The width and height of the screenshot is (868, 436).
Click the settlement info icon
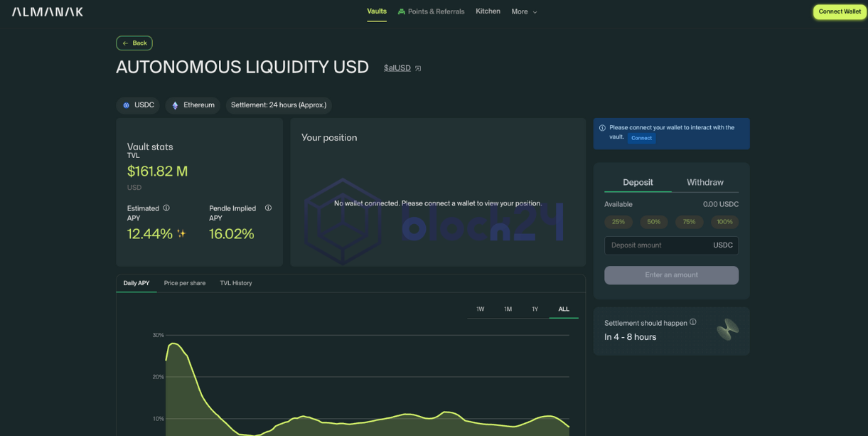pyautogui.click(x=693, y=322)
